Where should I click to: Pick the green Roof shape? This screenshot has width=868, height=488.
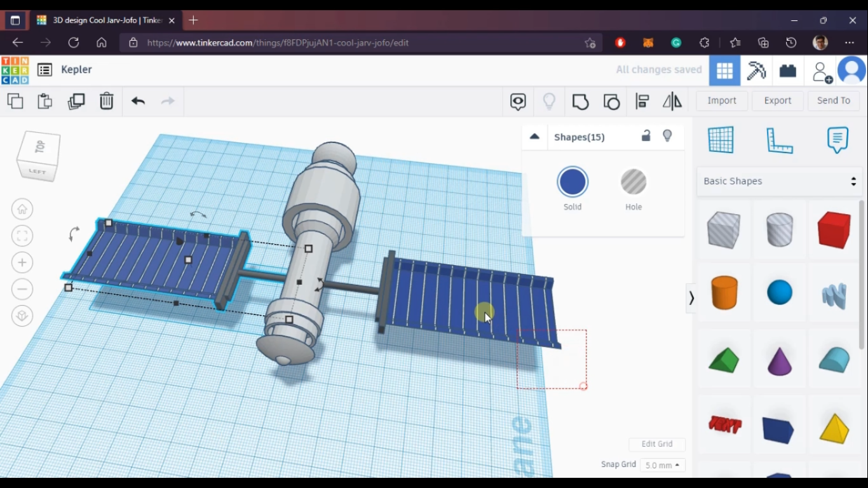(724, 360)
